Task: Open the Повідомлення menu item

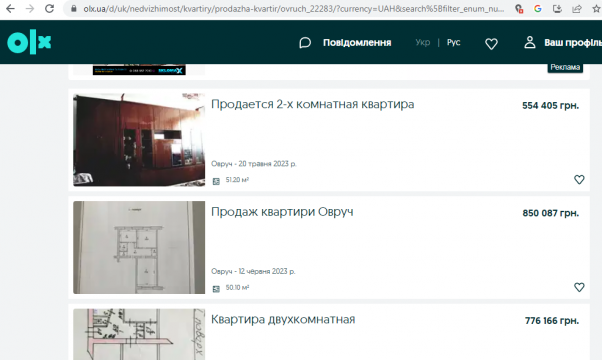Action: [x=357, y=43]
